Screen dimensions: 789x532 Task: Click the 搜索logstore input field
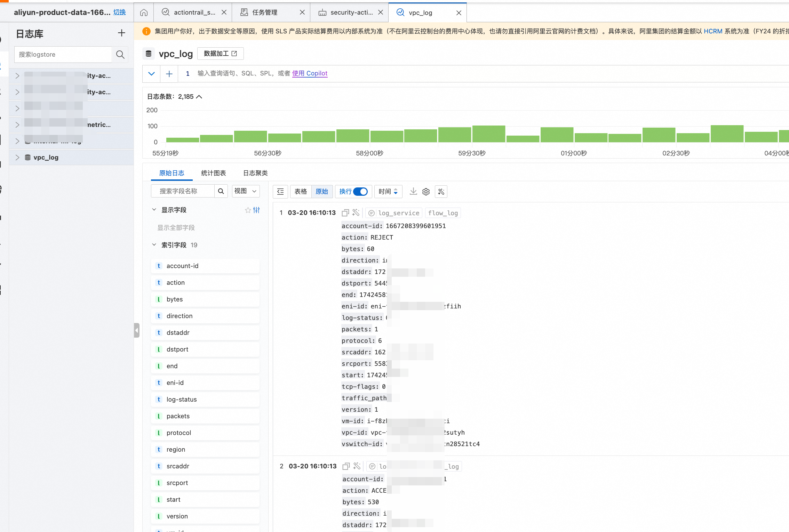pyautogui.click(x=63, y=55)
